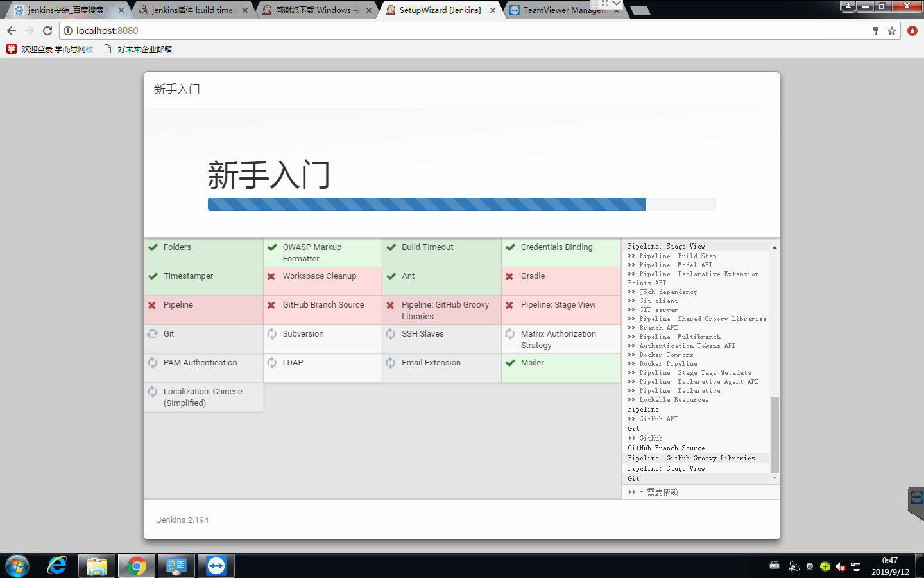Click the installation progress bar
Viewport: 924px width, 578px height.
(462, 204)
